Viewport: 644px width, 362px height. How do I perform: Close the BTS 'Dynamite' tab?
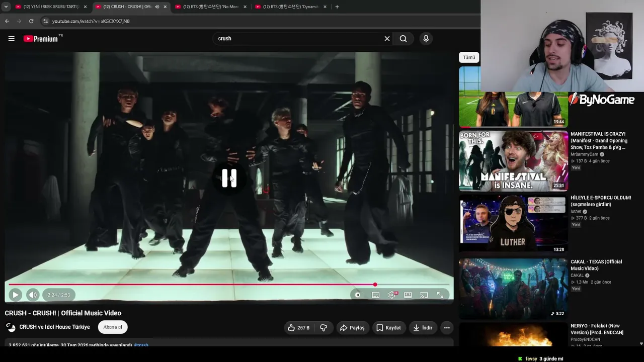tap(325, 7)
